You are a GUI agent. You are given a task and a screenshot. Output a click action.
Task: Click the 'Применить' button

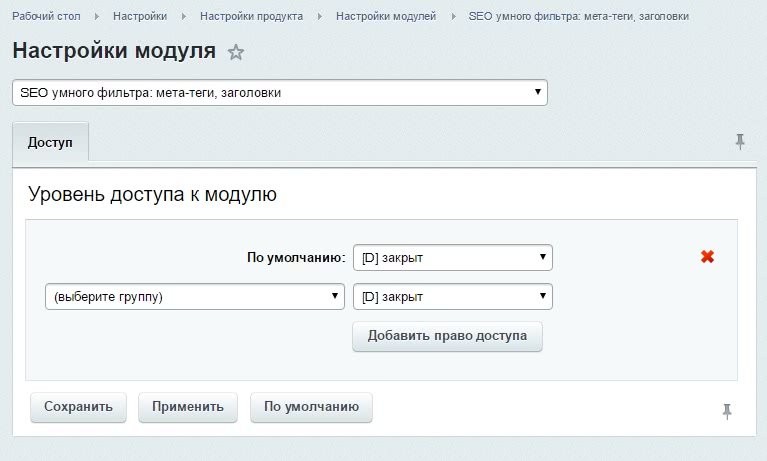tap(188, 407)
